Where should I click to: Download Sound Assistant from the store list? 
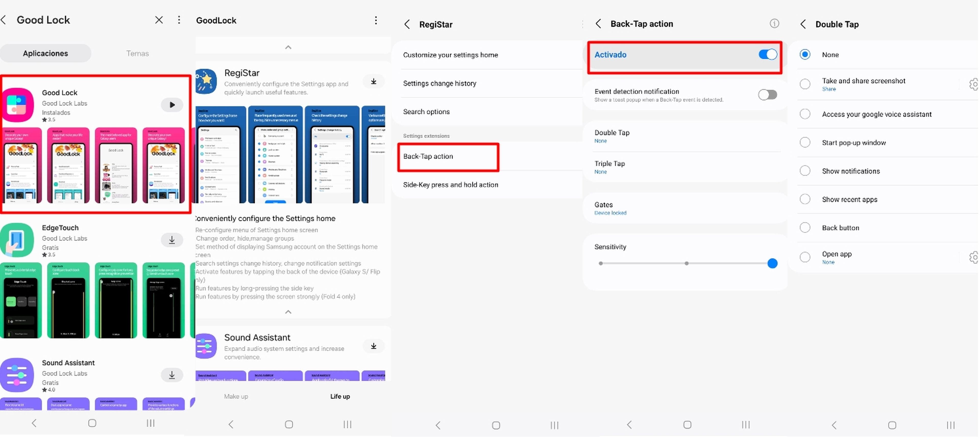(x=172, y=375)
